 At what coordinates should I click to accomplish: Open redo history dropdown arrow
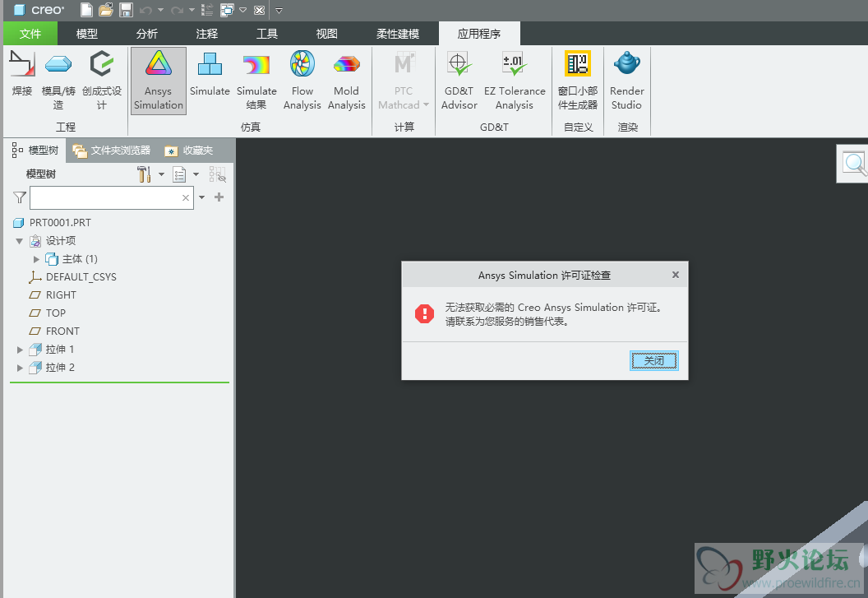[192, 10]
